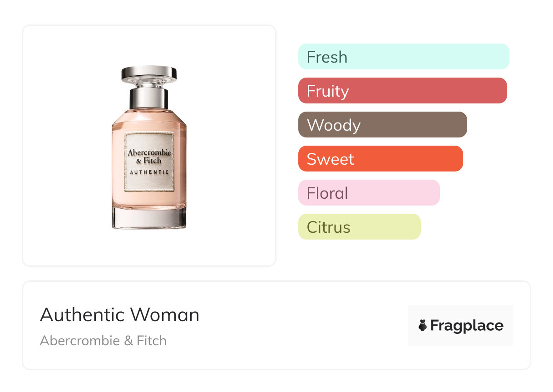Click the Fragplace wordmark text
The height and width of the screenshot is (392, 553).
(467, 326)
